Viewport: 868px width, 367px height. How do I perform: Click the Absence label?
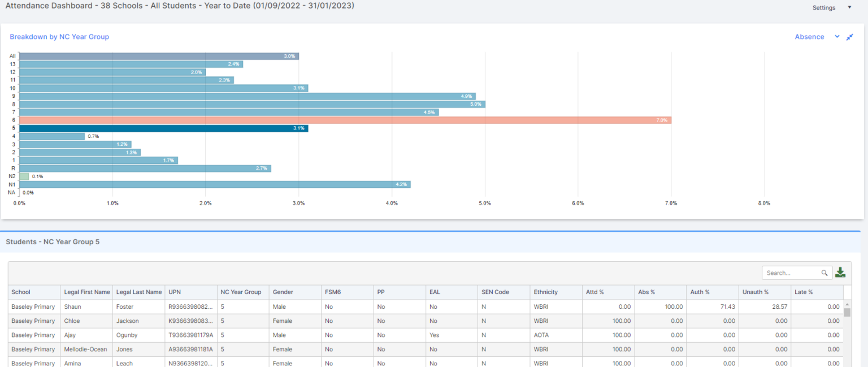809,36
